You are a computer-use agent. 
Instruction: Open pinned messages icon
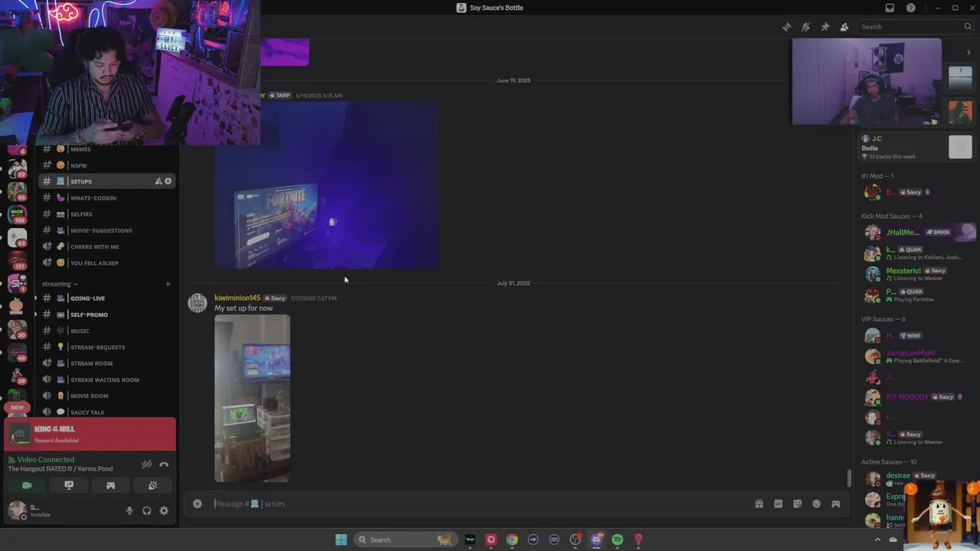coord(825,27)
